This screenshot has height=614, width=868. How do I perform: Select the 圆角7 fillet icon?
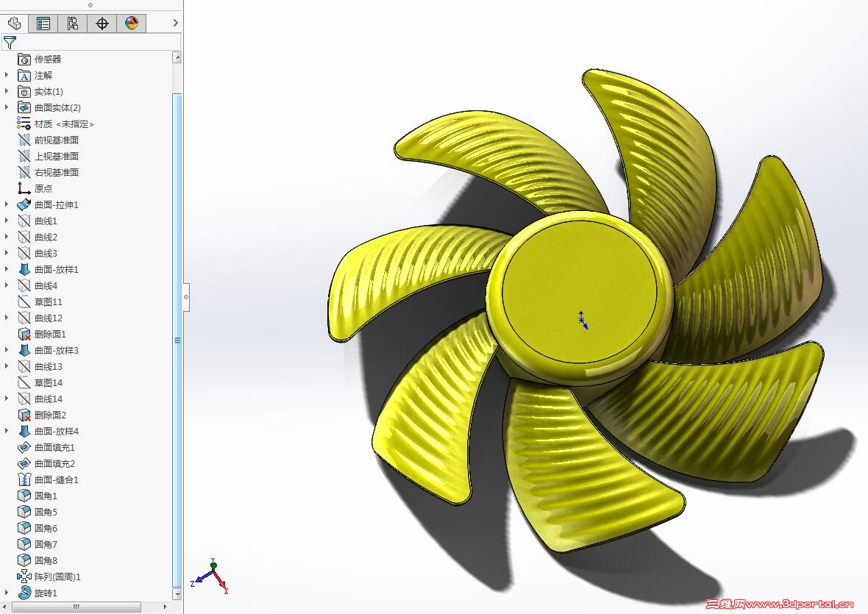pyautogui.click(x=24, y=543)
